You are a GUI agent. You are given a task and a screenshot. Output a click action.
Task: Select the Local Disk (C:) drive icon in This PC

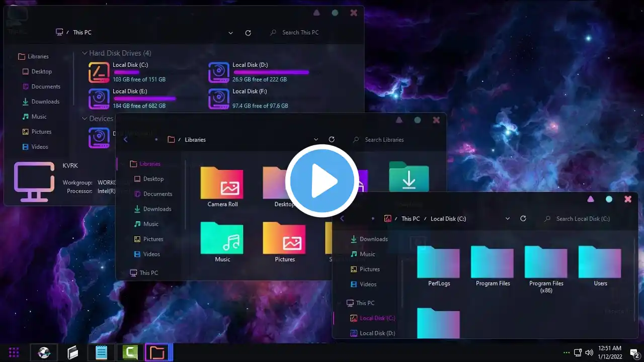pyautogui.click(x=99, y=72)
